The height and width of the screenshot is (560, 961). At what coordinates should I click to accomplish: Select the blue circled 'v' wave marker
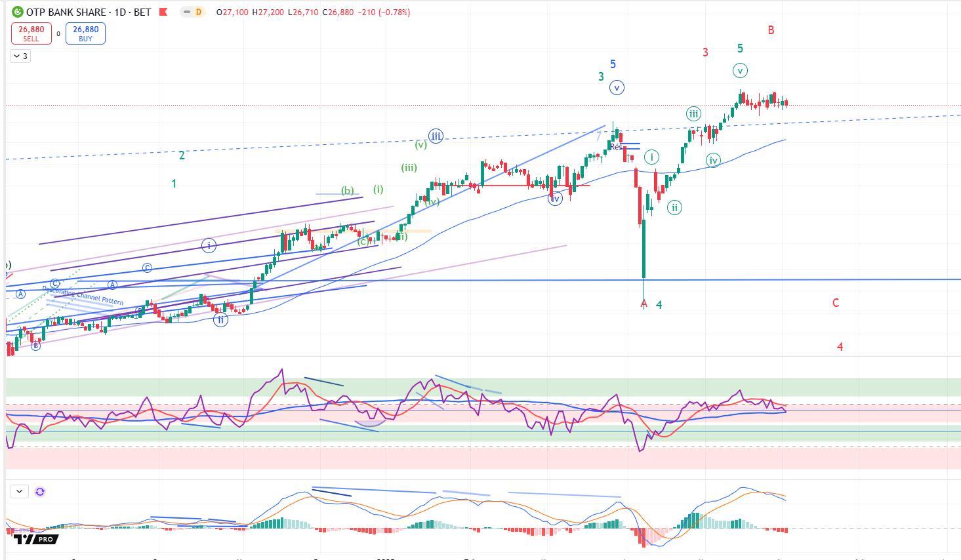[617, 87]
